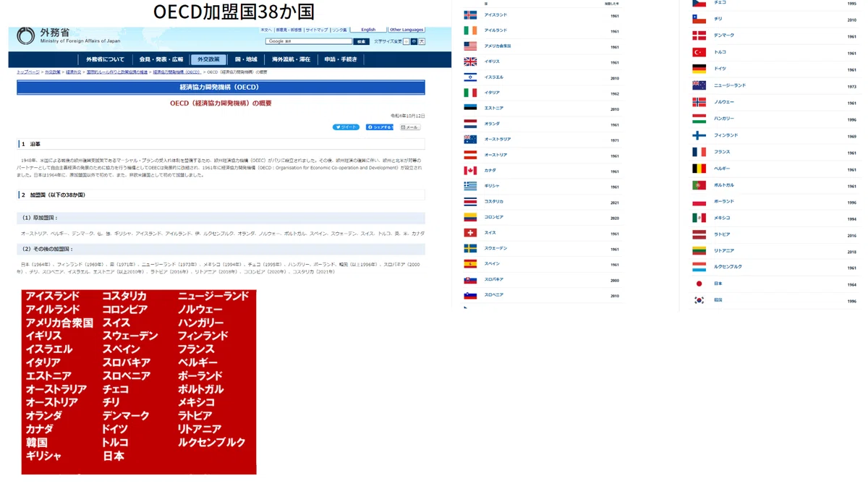Click the Finland flag beside フィンランド

(699, 135)
